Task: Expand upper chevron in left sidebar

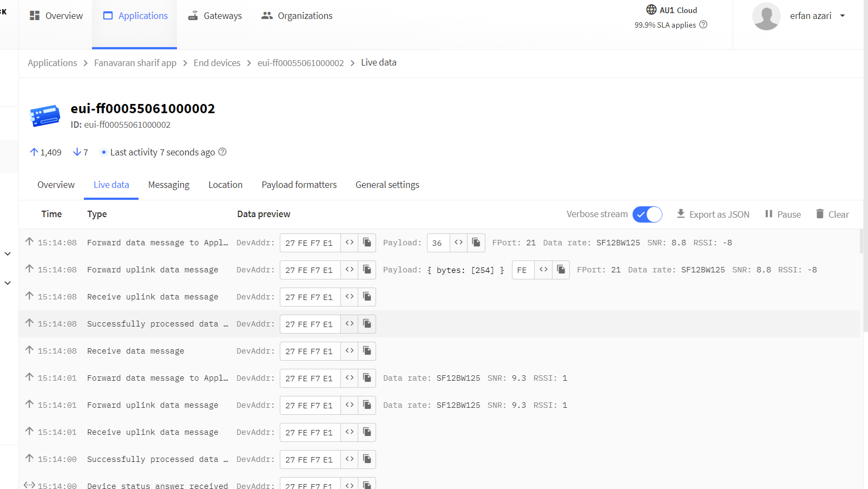Action: coord(8,253)
